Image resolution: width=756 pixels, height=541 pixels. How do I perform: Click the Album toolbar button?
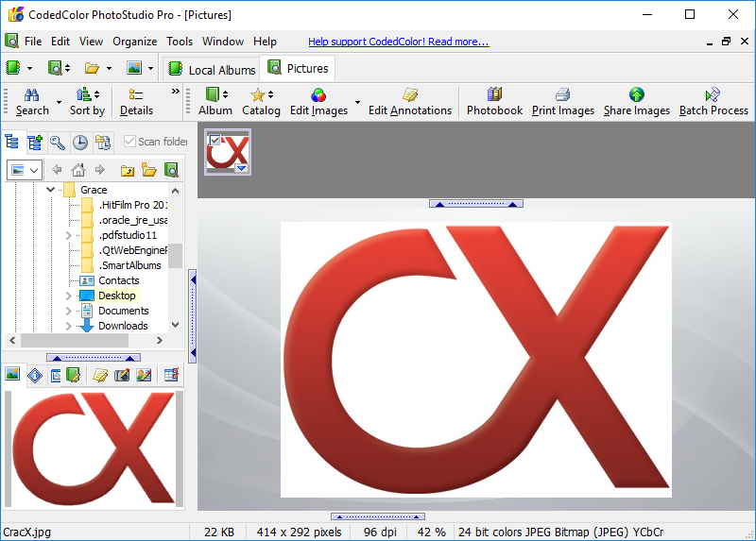(x=215, y=102)
